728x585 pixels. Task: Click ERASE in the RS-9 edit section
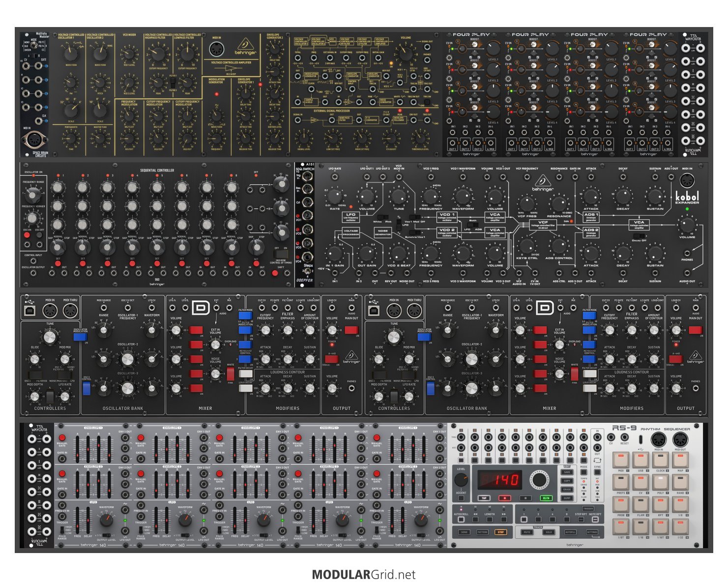pos(567,489)
